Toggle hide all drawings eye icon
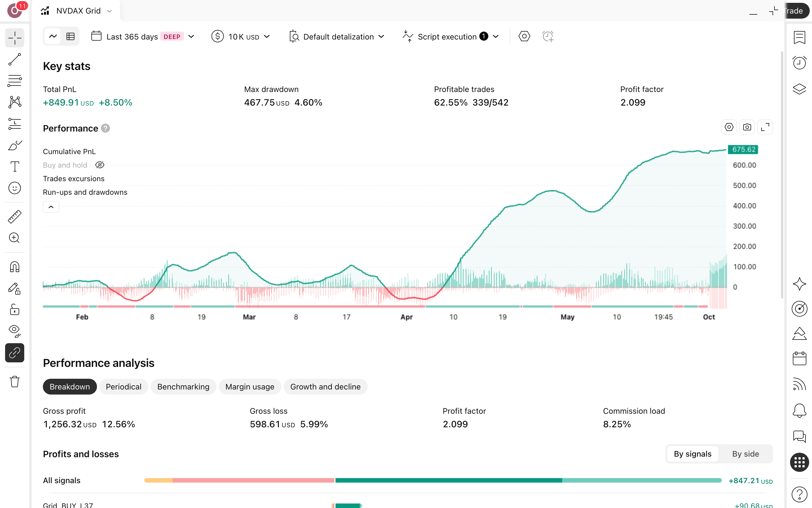This screenshot has width=812, height=508. (x=14, y=331)
